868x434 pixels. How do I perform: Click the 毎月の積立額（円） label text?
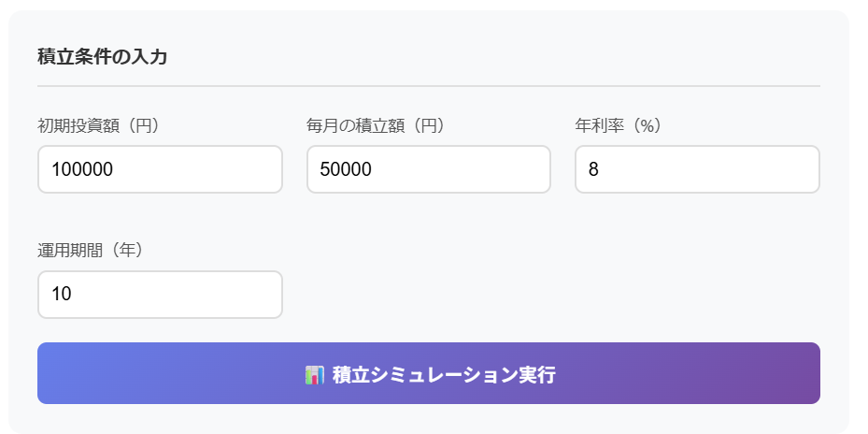(376, 125)
